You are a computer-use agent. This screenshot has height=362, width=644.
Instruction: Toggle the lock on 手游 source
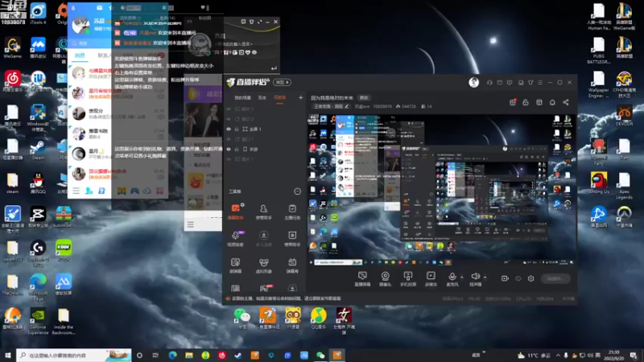click(x=237, y=149)
